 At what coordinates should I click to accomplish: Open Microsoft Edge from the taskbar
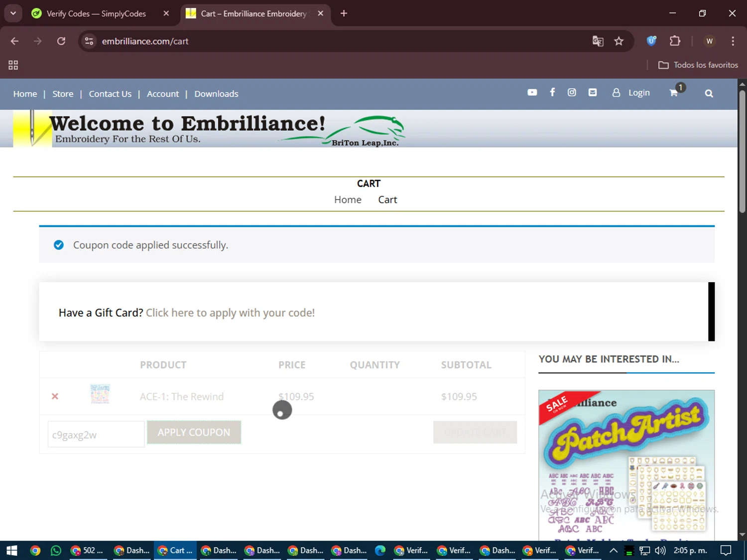380,550
